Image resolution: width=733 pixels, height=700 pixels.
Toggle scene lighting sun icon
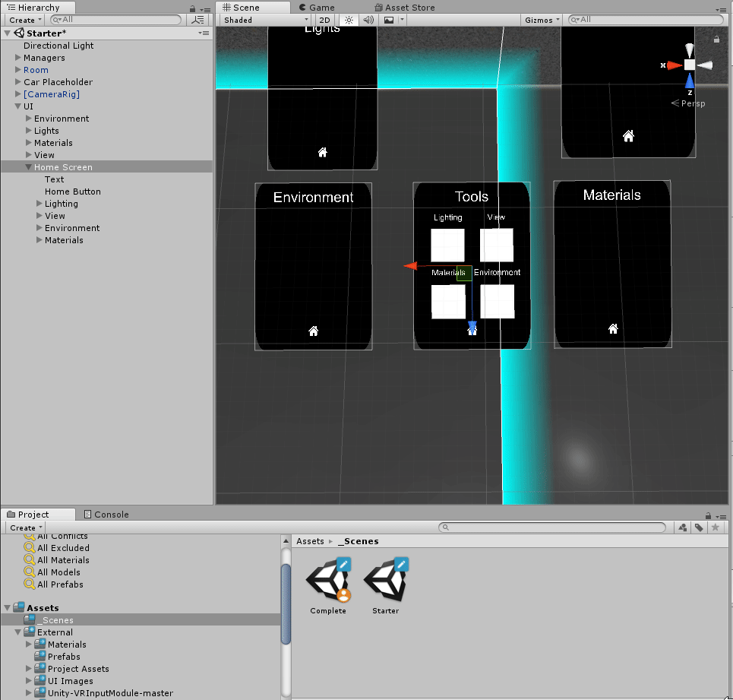click(349, 20)
